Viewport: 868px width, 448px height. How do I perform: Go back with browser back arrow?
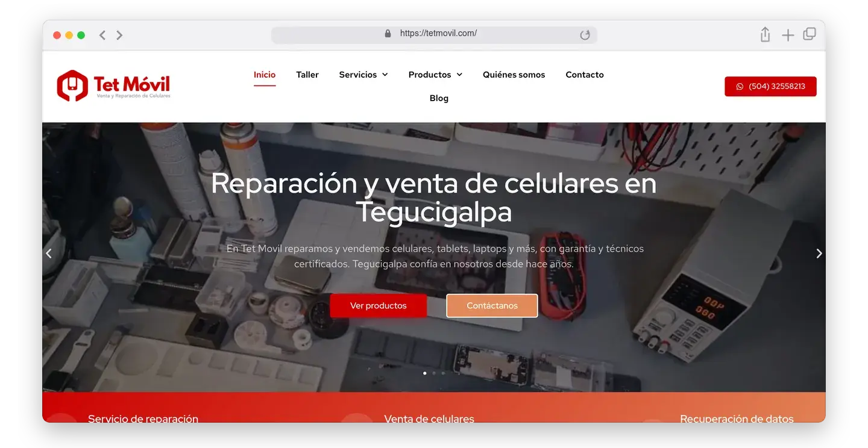click(102, 35)
